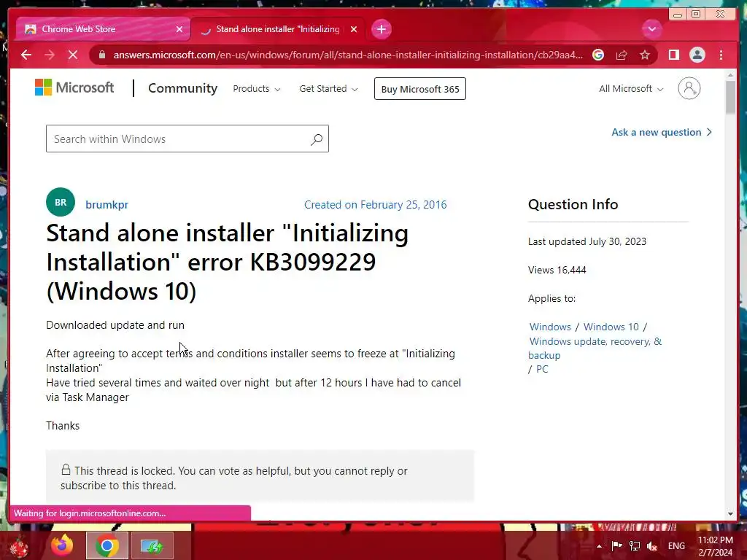
Task: Open the Community home link
Action: click(182, 88)
